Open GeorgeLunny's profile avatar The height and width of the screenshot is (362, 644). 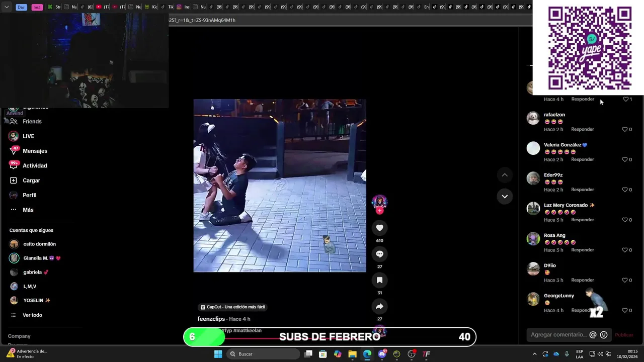pos(533,299)
